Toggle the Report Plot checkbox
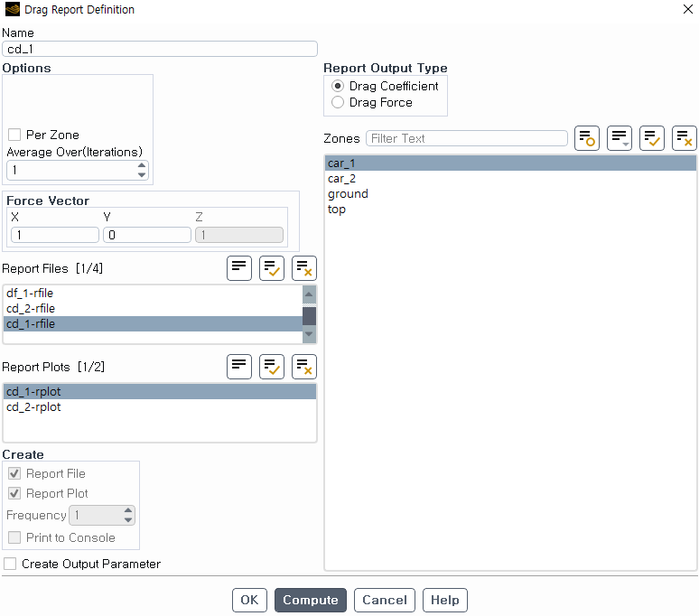This screenshot has width=699, height=616. pos(14,493)
